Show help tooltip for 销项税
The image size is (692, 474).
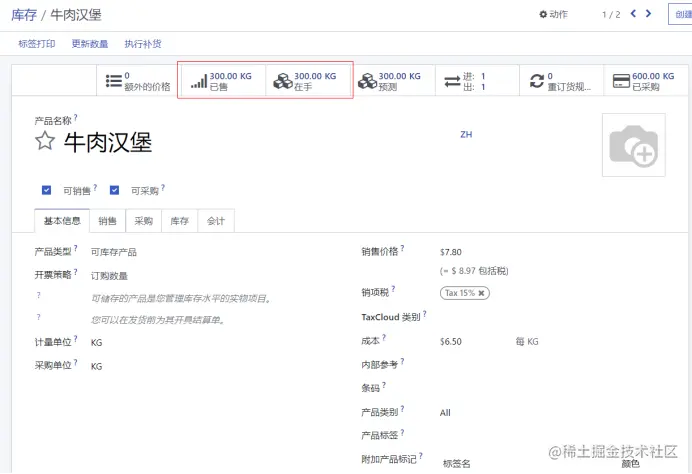[393, 289]
